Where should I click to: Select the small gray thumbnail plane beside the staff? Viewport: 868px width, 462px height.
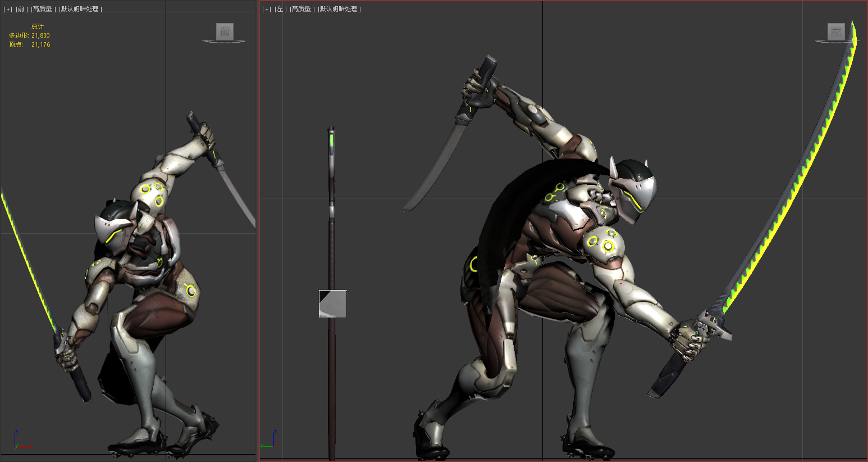pos(333,304)
